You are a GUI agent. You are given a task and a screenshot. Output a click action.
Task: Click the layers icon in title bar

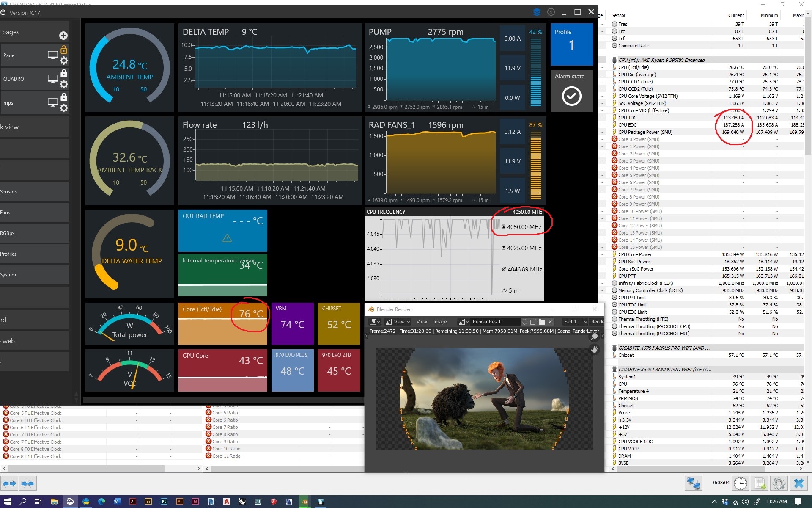[537, 12]
